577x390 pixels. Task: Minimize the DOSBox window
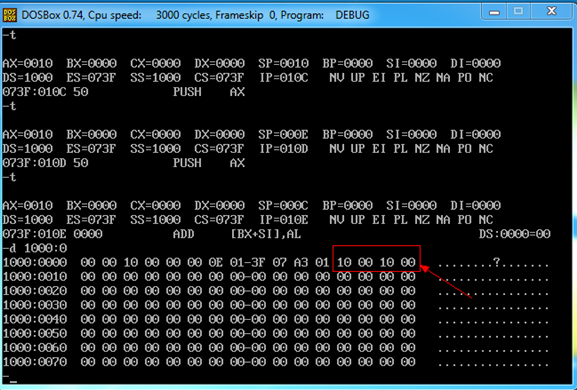494,12
